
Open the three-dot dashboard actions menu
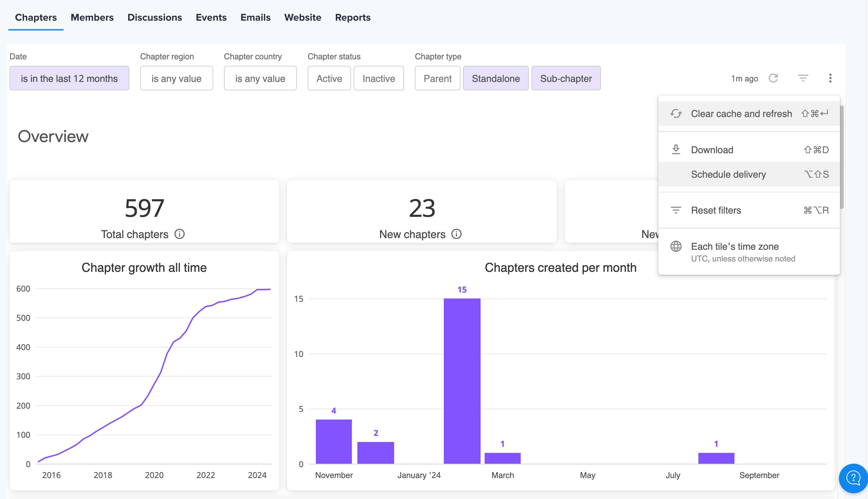point(830,78)
